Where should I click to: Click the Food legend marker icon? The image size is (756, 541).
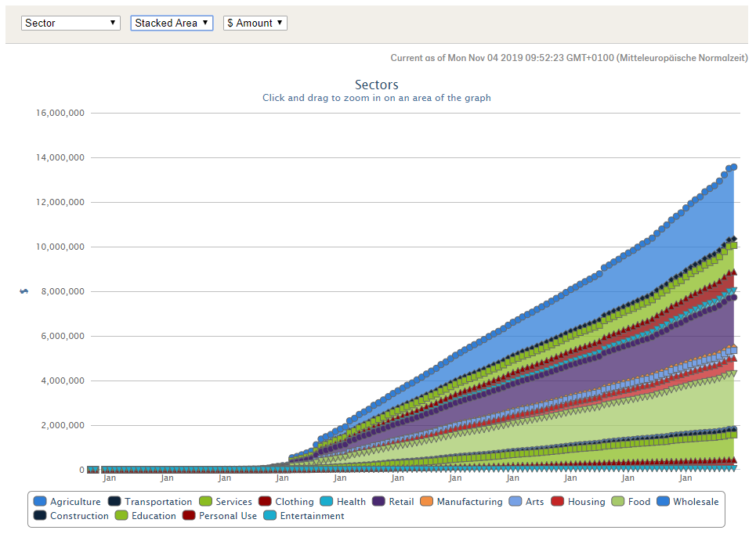tap(618, 502)
